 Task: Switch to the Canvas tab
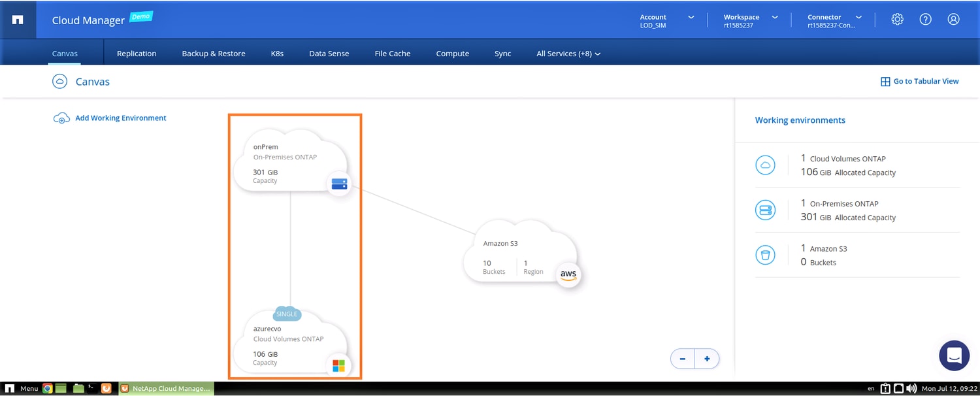pos(65,54)
